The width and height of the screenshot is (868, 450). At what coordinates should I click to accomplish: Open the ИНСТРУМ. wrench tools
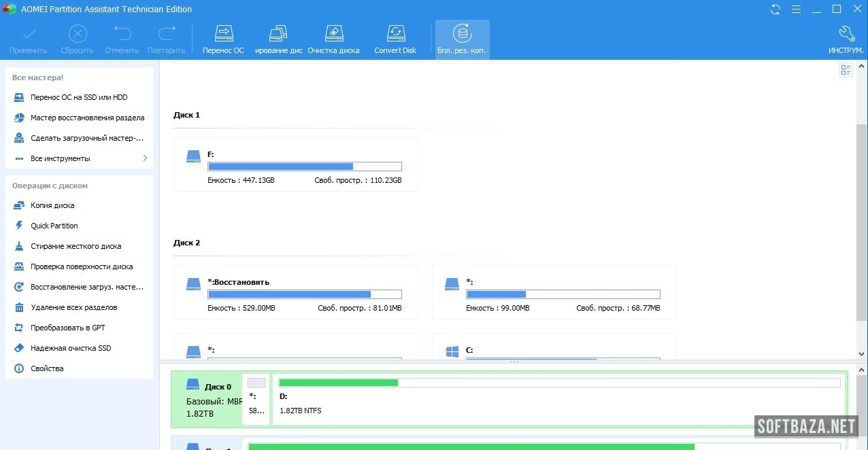click(846, 39)
